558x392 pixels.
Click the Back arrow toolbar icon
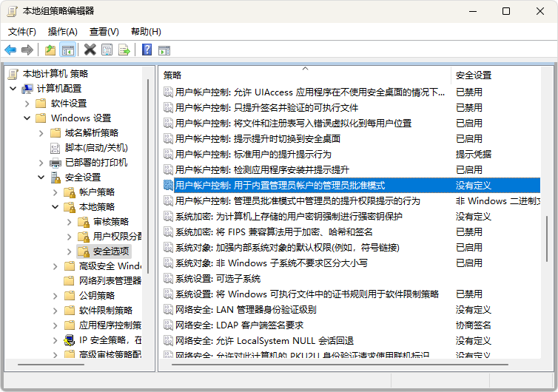[x=10, y=50]
